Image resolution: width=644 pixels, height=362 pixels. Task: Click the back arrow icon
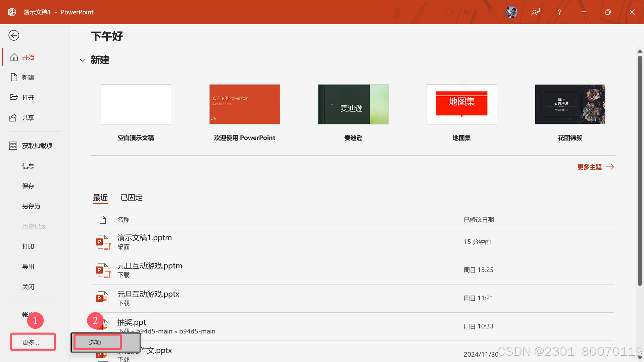tap(14, 35)
